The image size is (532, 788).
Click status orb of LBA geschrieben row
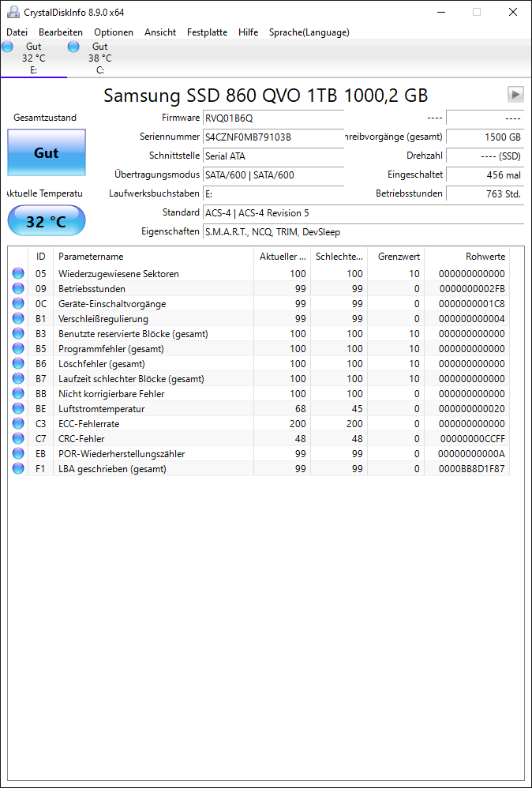click(18, 469)
